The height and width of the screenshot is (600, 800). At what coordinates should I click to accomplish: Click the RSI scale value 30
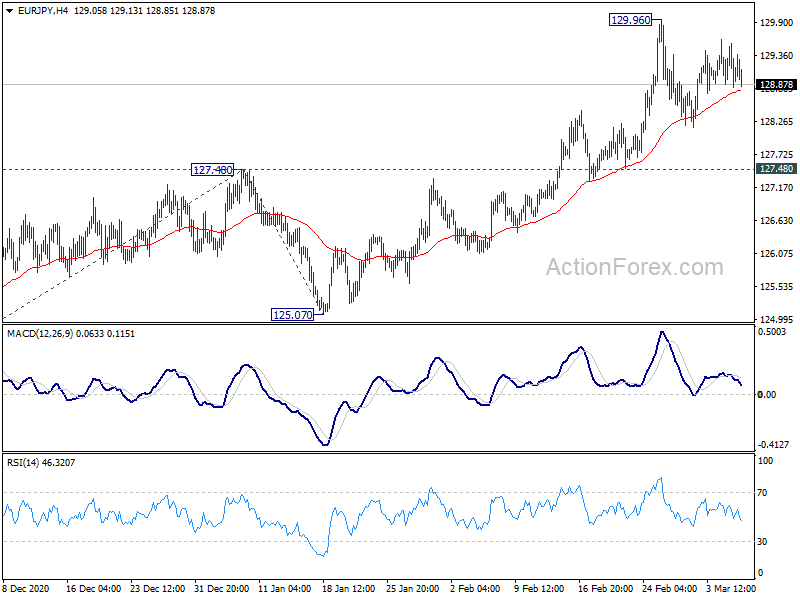pos(763,542)
